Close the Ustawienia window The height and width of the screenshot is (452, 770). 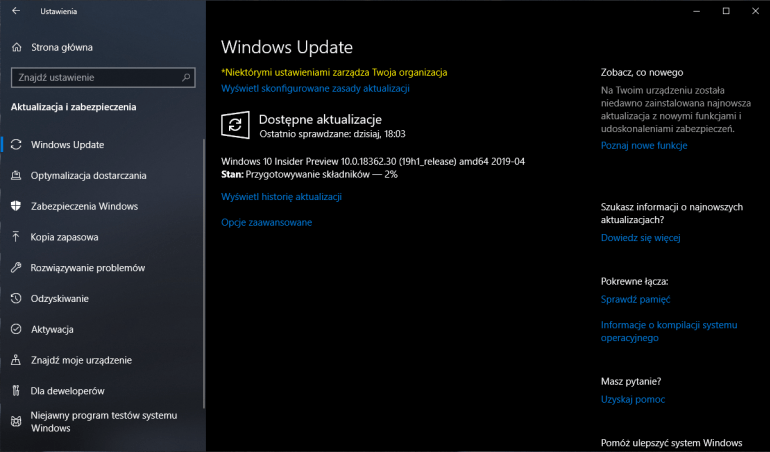click(755, 11)
